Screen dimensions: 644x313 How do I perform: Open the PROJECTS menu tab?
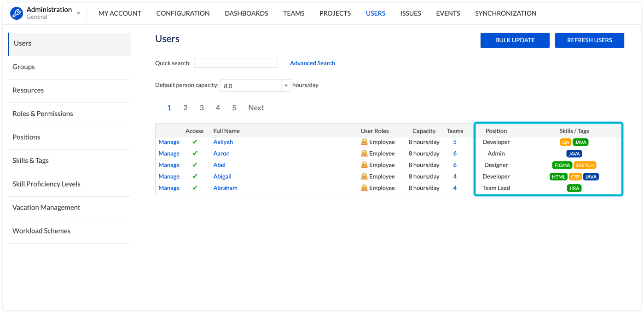coord(335,13)
